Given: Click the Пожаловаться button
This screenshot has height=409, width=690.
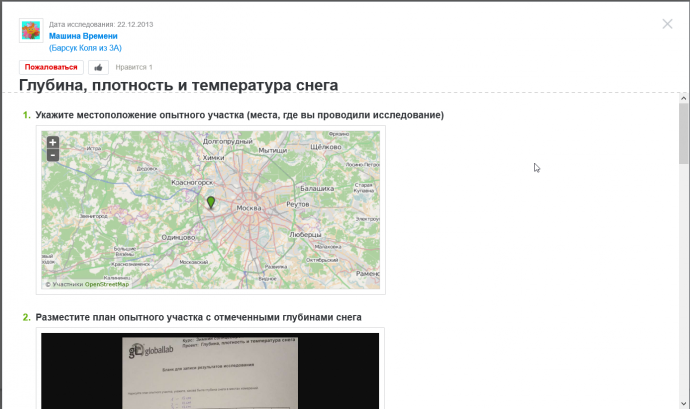Looking at the screenshot, I should pyautogui.click(x=51, y=67).
